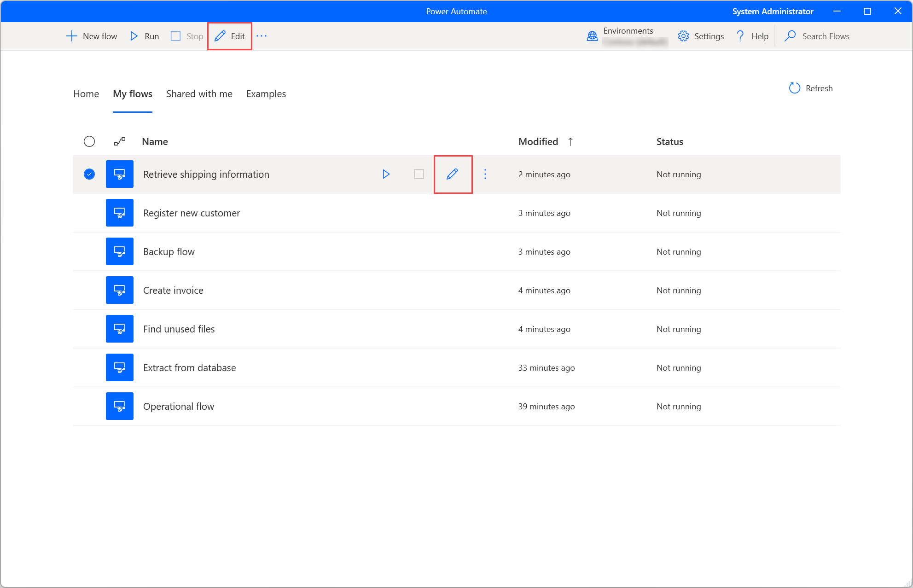Click the three-dot menu on Retrieve shipping information row

pos(485,174)
